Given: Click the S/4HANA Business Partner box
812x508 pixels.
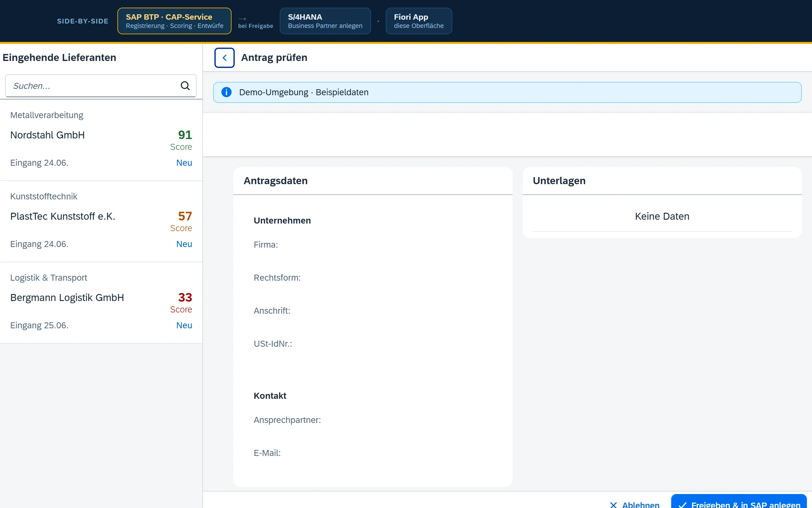Looking at the screenshot, I should click(x=325, y=21).
